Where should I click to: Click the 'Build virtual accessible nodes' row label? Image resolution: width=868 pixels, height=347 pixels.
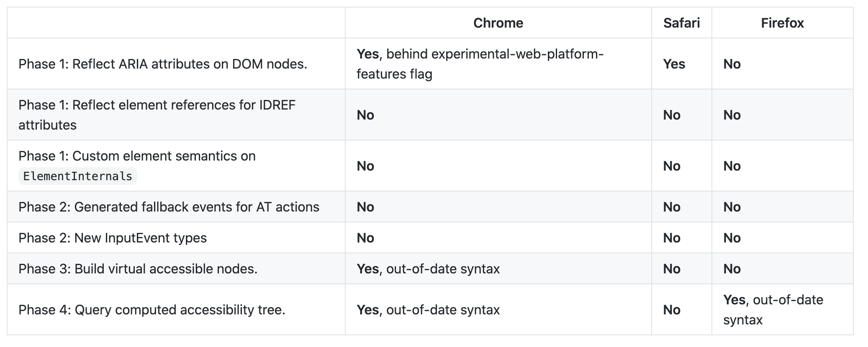pyautogui.click(x=138, y=269)
